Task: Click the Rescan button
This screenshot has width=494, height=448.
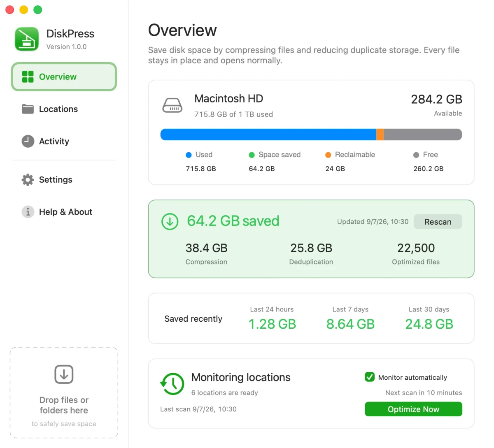Action: click(438, 222)
